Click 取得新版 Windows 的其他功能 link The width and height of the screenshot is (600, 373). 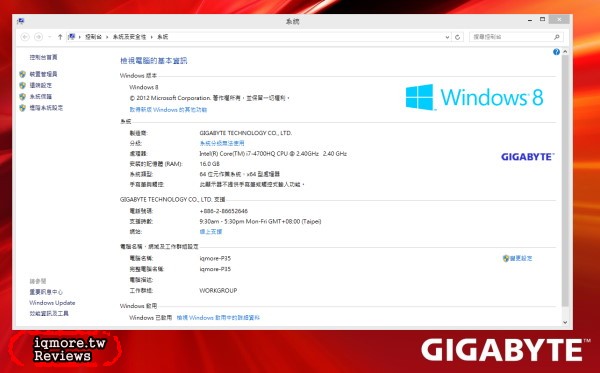click(x=168, y=109)
